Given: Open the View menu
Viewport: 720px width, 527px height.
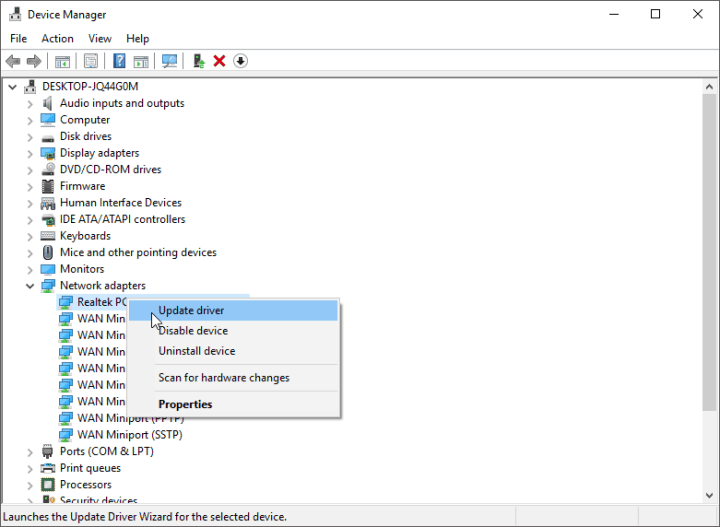Looking at the screenshot, I should coord(100,38).
